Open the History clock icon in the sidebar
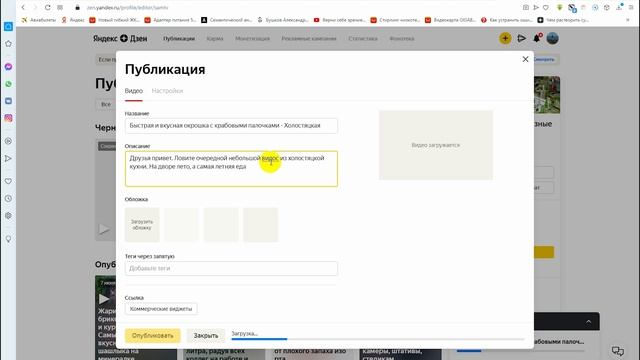 (x=8, y=198)
